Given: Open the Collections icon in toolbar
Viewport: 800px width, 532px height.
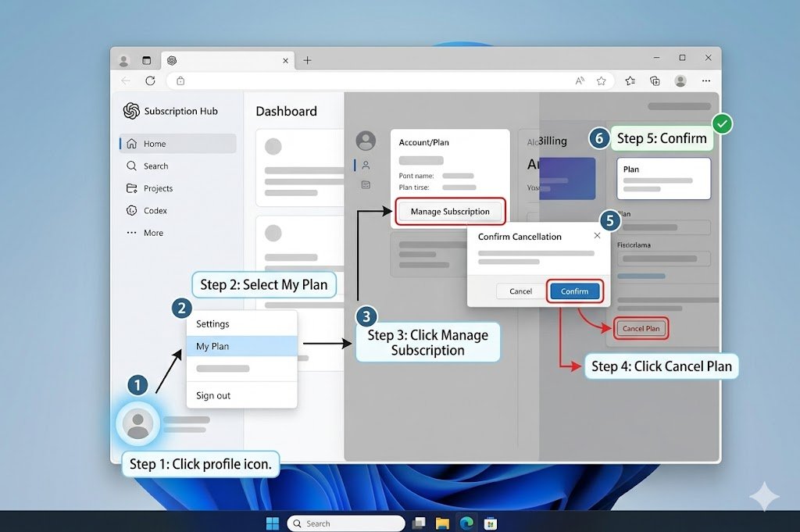Looking at the screenshot, I should [x=655, y=80].
